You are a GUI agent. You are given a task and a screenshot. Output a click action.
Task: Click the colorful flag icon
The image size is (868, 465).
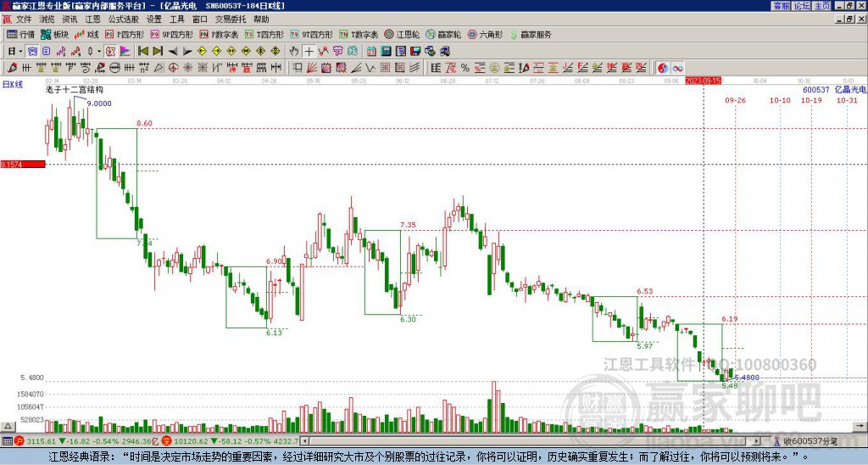125,52
